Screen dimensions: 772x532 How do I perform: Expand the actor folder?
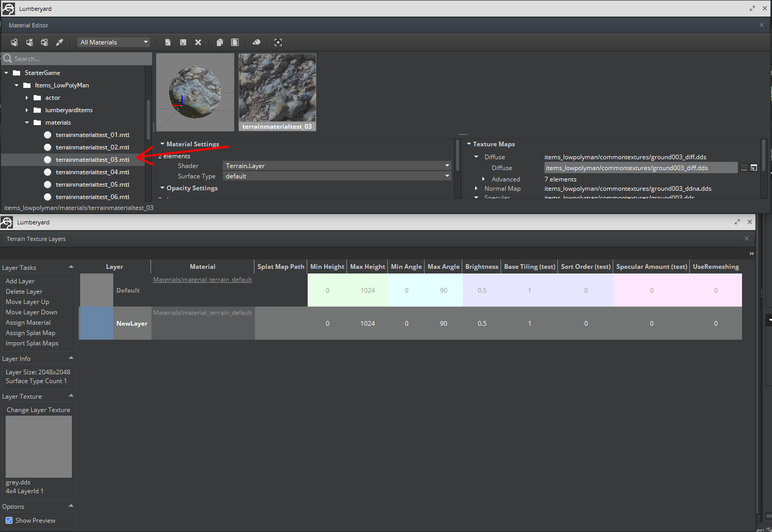pyautogui.click(x=27, y=98)
